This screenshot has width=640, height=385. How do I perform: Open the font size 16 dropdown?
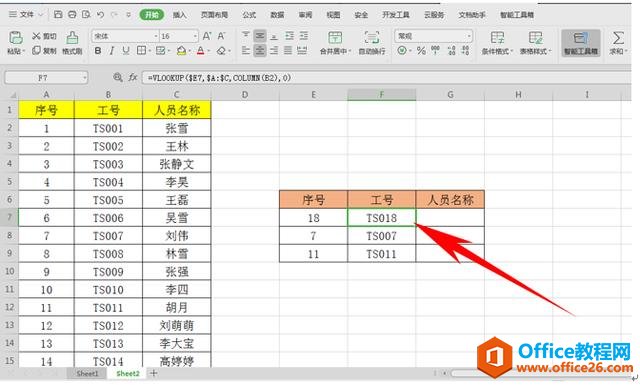pos(196,36)
